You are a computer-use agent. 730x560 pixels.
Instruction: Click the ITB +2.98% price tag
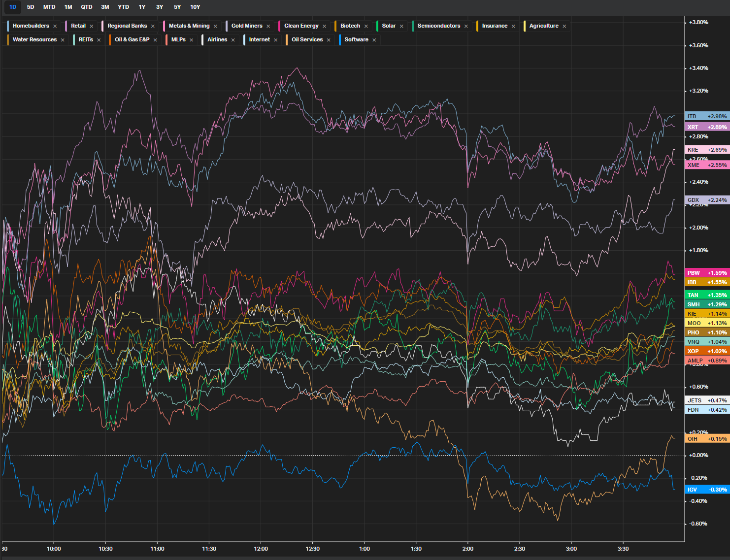coord(707,116)
